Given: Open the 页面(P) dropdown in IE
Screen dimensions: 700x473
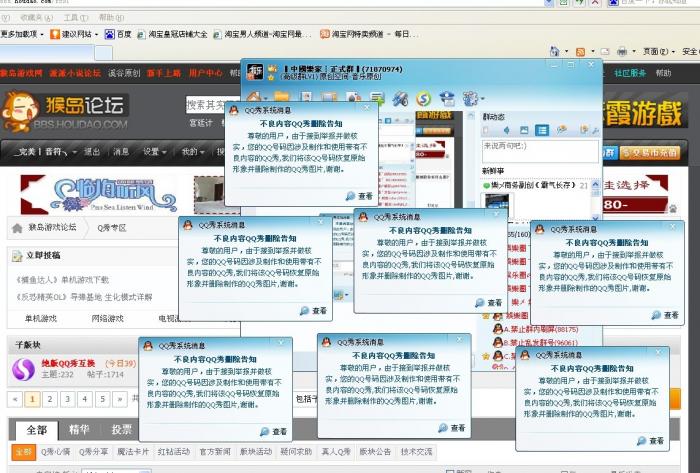Looking at the screenshot, I should click(x=658, y=52).
